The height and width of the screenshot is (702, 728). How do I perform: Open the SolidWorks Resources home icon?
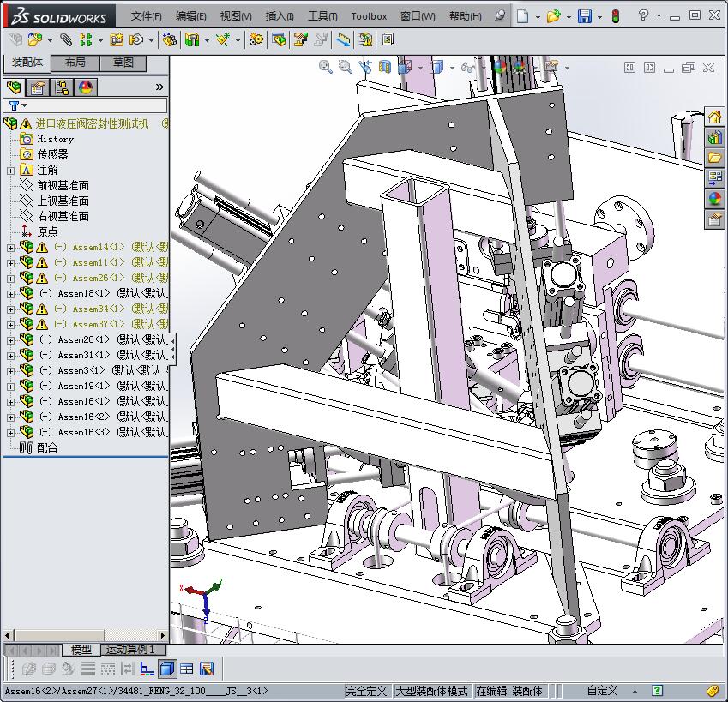point(714,117)
